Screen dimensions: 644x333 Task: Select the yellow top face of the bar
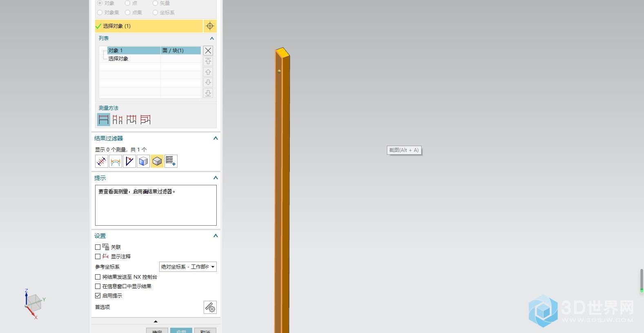(282, 52)
